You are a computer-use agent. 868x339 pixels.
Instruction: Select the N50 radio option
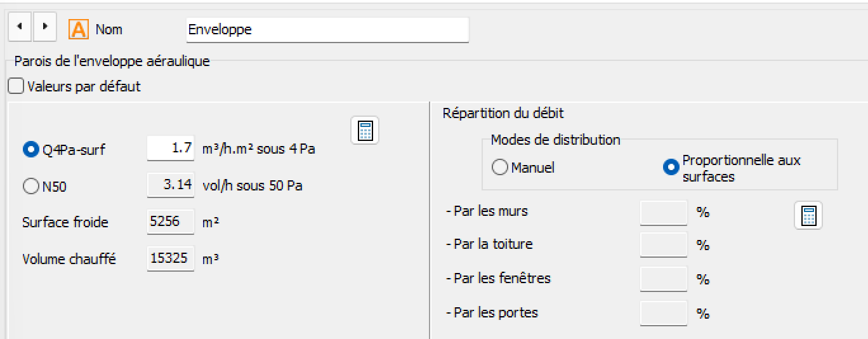pos(30,187)
